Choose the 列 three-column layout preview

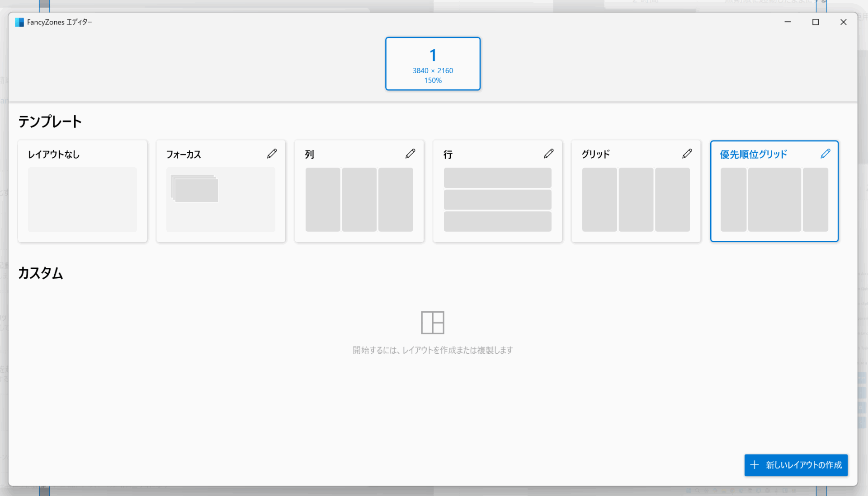click(359, 200)
